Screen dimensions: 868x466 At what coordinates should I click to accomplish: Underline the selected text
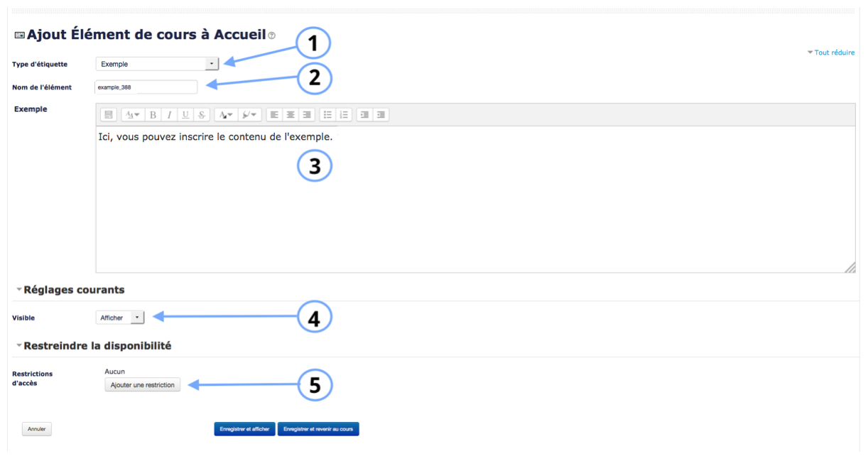(x=185, y=114)
